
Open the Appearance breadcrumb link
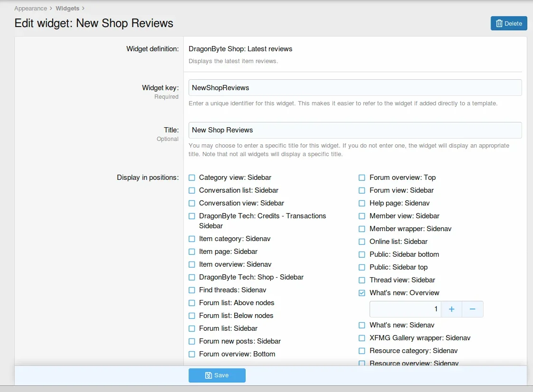(x=30, y=9)
